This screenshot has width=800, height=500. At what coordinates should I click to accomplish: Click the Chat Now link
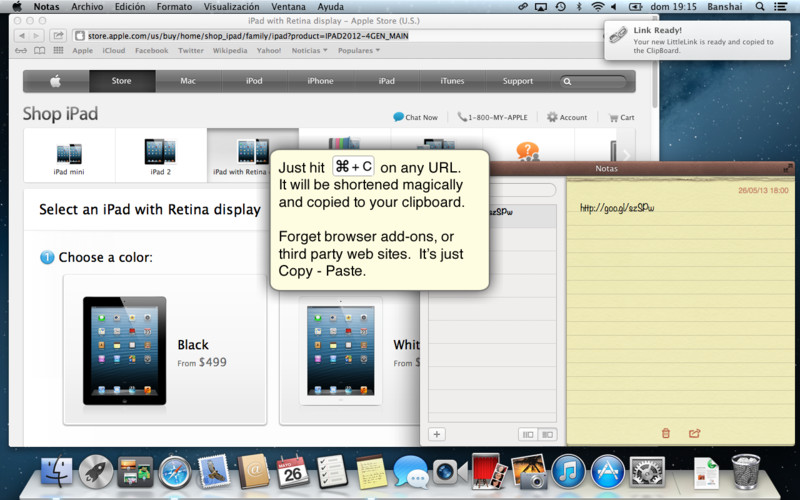(415, 117)
